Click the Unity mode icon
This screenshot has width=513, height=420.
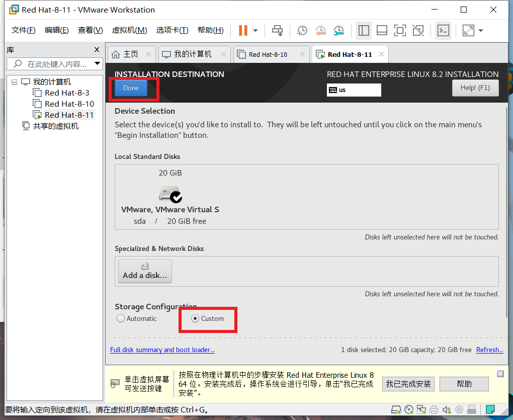tap(418, 30)
